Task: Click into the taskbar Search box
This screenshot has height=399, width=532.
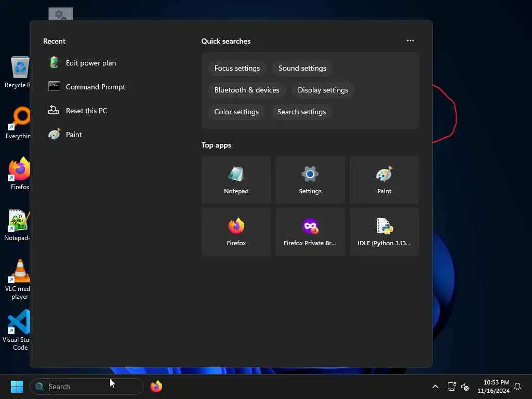Action: [x=87, y=387]
